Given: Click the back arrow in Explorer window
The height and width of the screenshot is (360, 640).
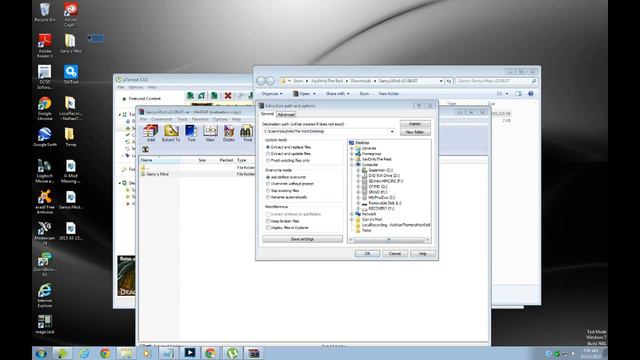Looking at the screenshot, I should 261,81.
